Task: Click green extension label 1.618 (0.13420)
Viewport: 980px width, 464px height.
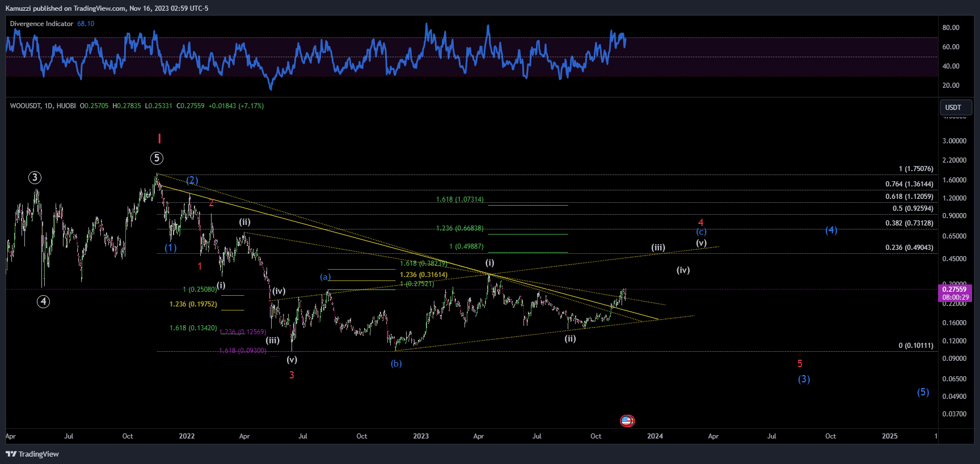Action: click(x=193, y=328)
